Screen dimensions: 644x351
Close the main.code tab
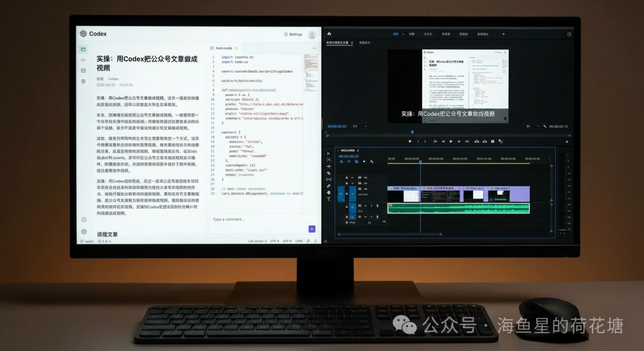point(237,48)
